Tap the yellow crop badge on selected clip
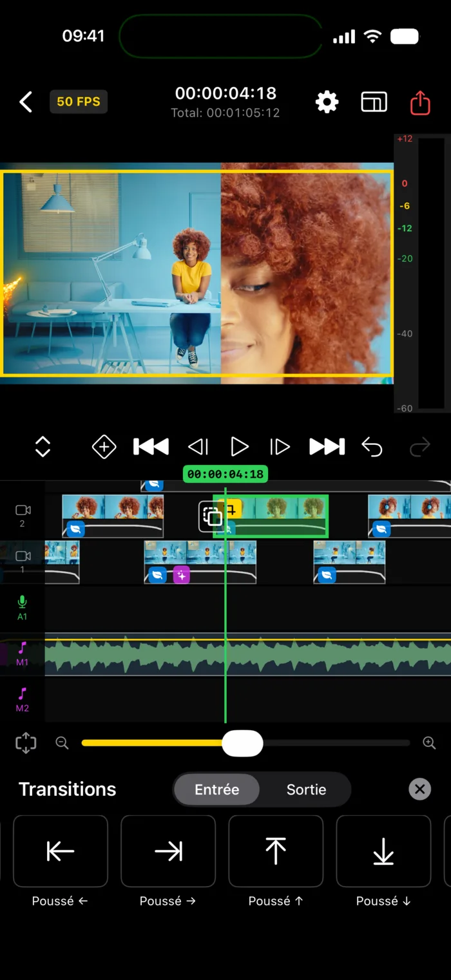This screenshot has width=451, height=980. coord(231,509)
